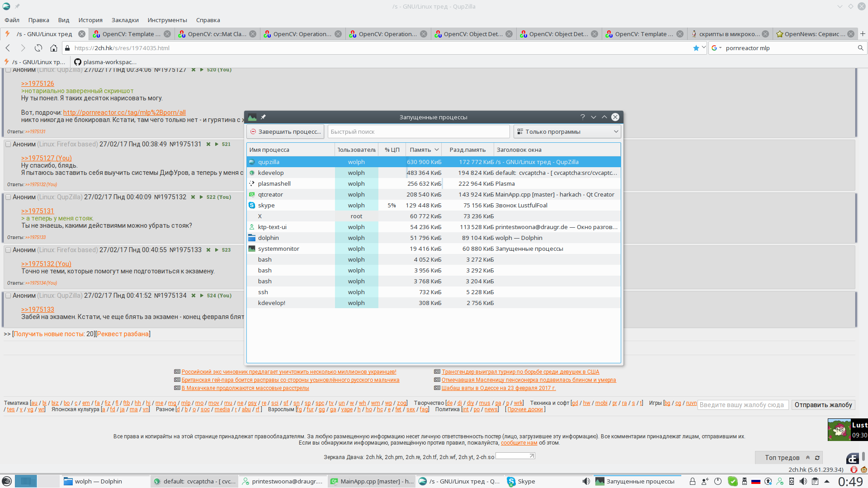
Task: Open 'wolph — Dolphin' taskbar entry
Action: point(104,482)
